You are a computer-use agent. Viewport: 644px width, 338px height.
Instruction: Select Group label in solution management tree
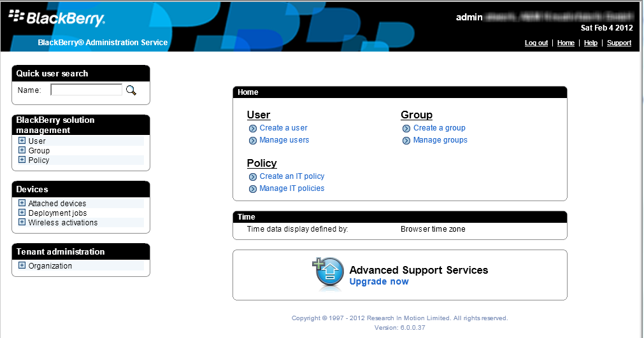39,151
